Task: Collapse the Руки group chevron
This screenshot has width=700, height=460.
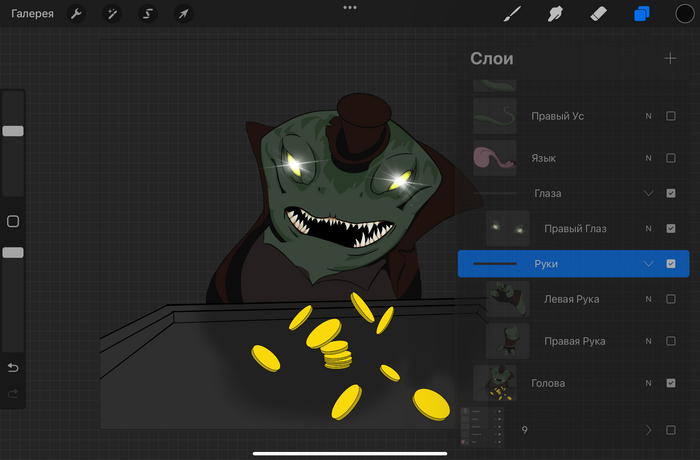Action: (648, 264)
